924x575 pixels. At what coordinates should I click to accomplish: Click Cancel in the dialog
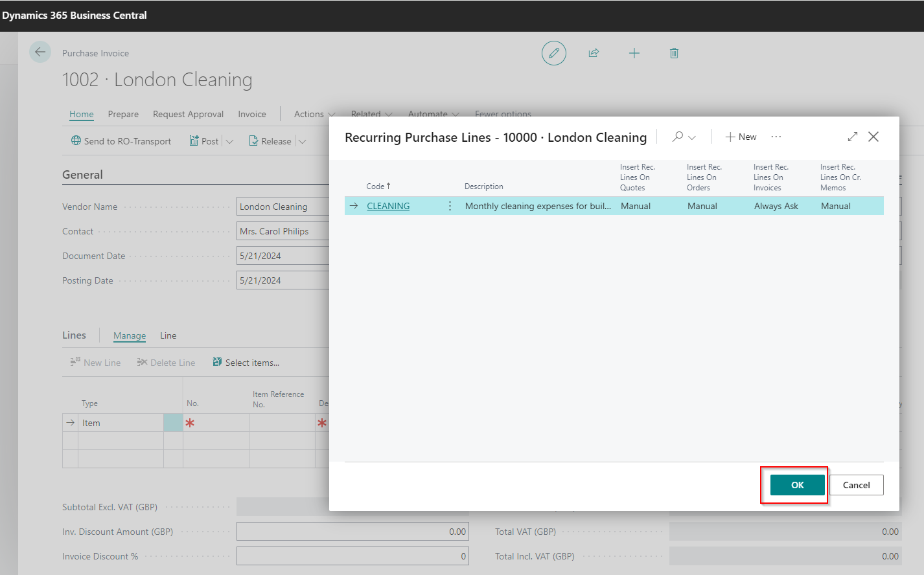(x=856, y=485)
